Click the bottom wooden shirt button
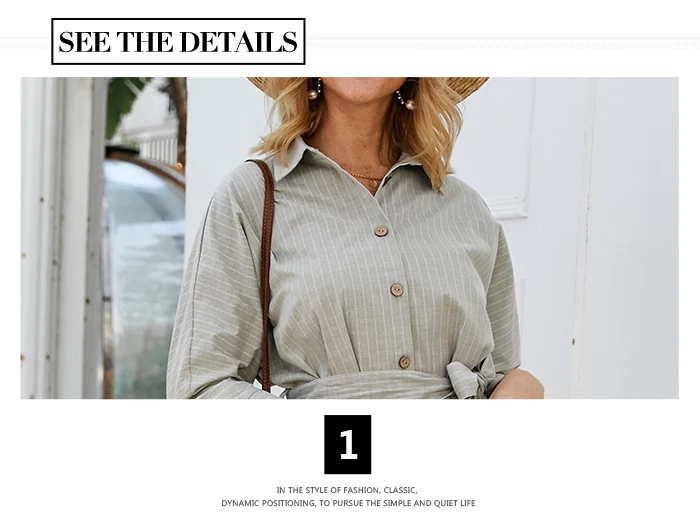 404,362
